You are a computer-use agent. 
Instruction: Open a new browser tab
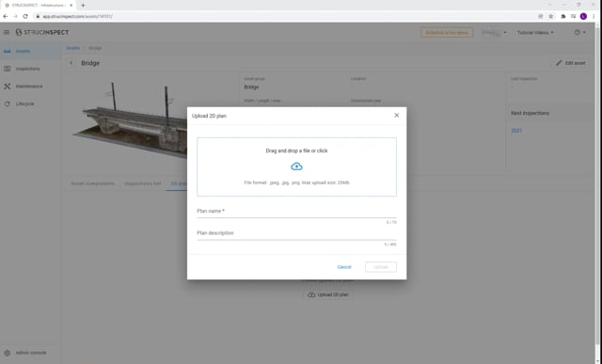(83, 6)
